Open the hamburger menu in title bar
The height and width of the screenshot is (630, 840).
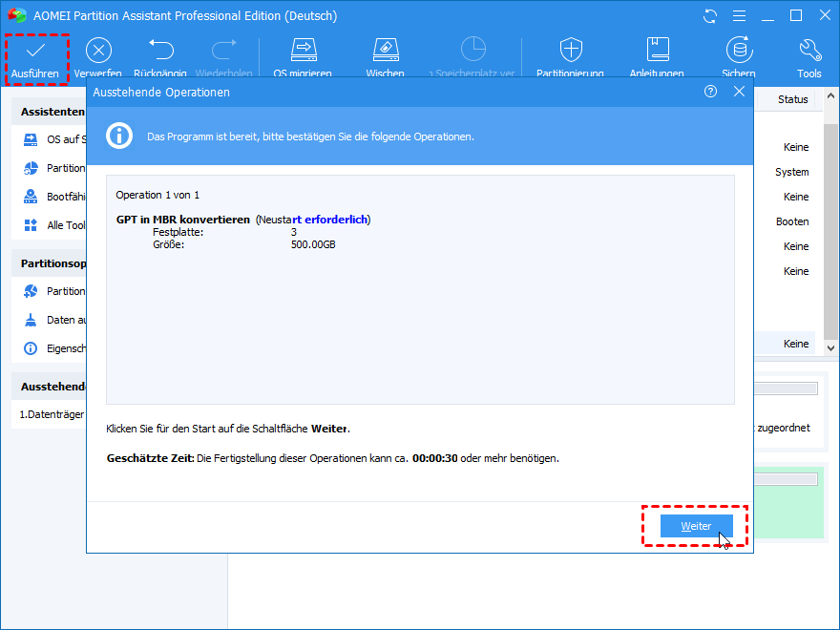(739, 16)
